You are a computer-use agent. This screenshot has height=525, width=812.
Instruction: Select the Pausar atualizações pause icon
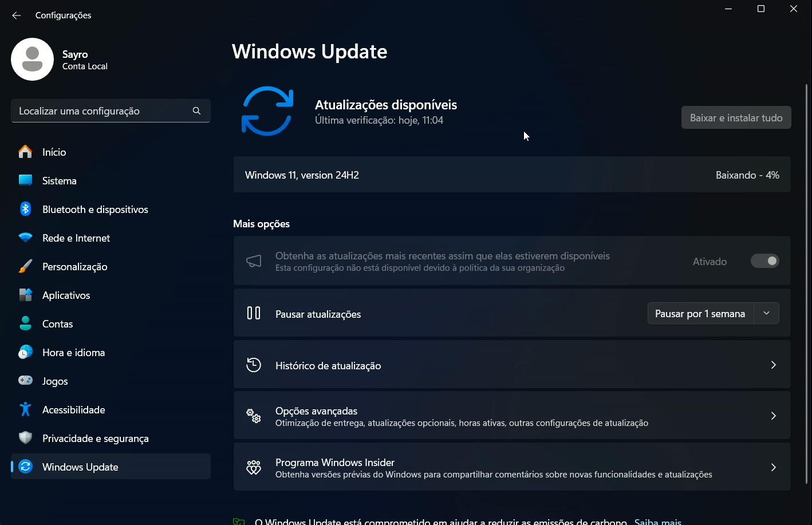point(254,313)
